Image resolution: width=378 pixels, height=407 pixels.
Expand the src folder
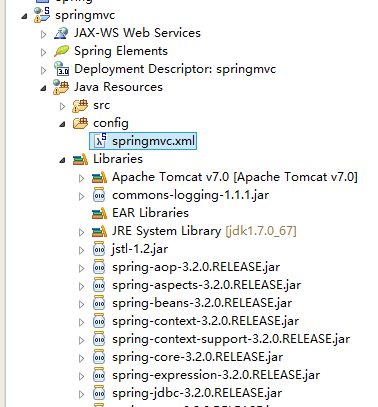point(62,106)
